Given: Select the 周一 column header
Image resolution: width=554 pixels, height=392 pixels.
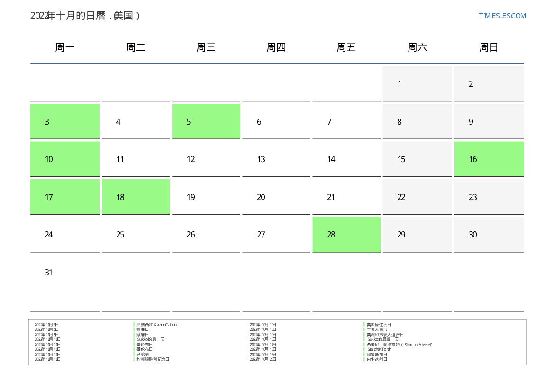Looking at the screenshot, I should coord(65,47).
